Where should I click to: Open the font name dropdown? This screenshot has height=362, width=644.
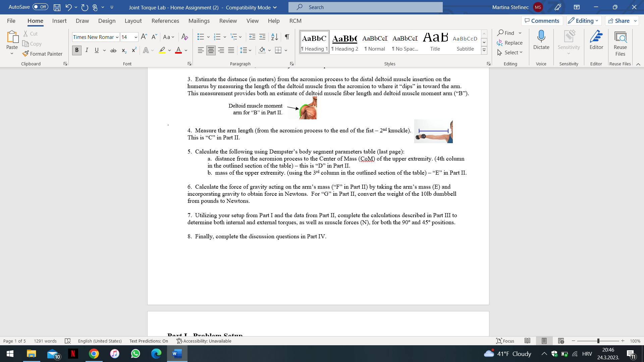[117, 37]
